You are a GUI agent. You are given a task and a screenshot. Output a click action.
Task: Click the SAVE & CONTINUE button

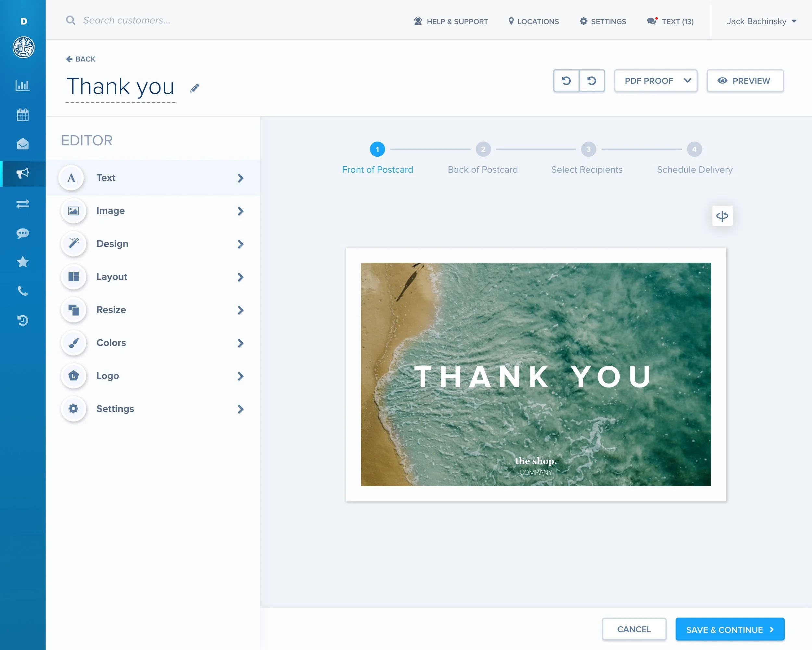(730, 629)
